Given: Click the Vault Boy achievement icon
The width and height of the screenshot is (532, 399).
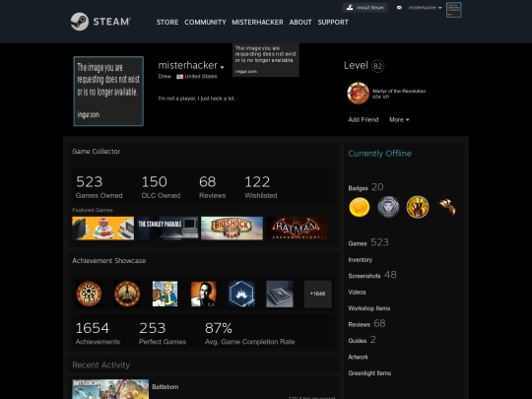Looking at the screenshot, I should click(165, 294).
